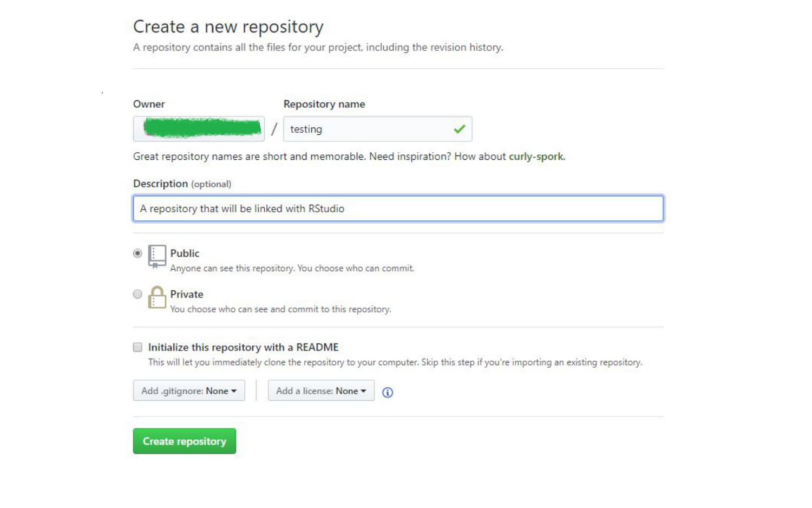Viewport: 812px width, 508px height.
Task: Click the Repository name label
Action: pos(324,104)
